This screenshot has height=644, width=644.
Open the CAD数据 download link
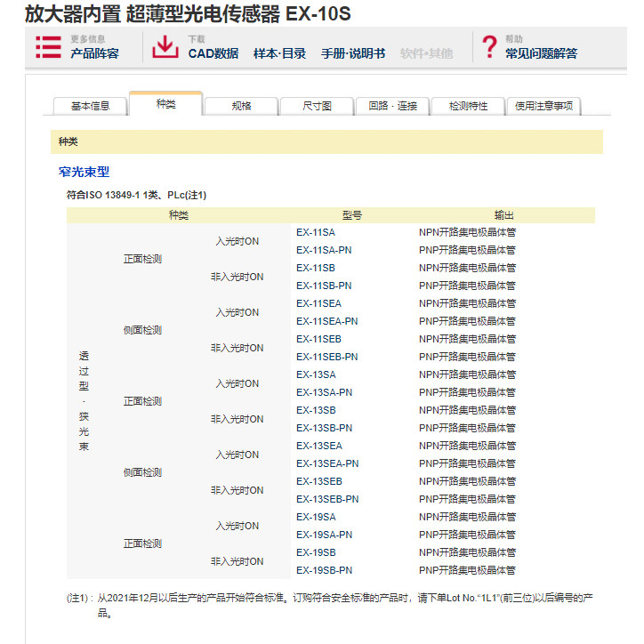click(213, 53)
